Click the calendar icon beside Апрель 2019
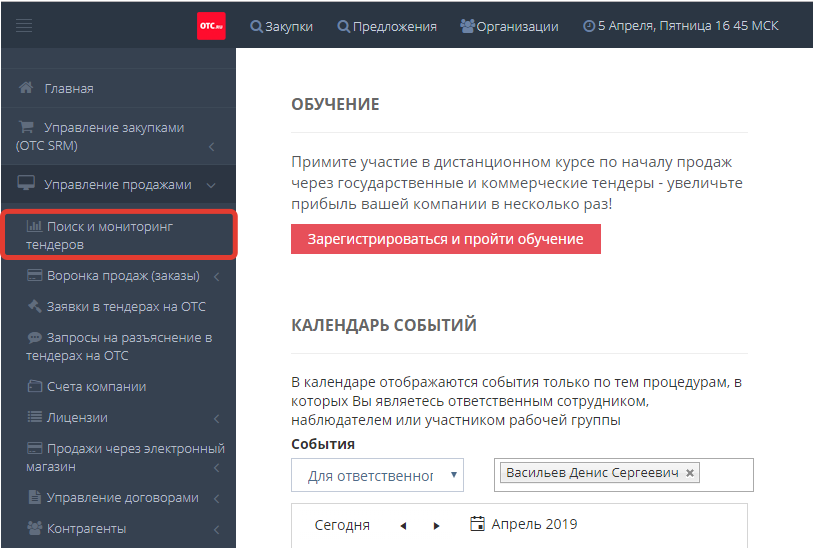This screenshot has width=813, height=548. [477, 524]
